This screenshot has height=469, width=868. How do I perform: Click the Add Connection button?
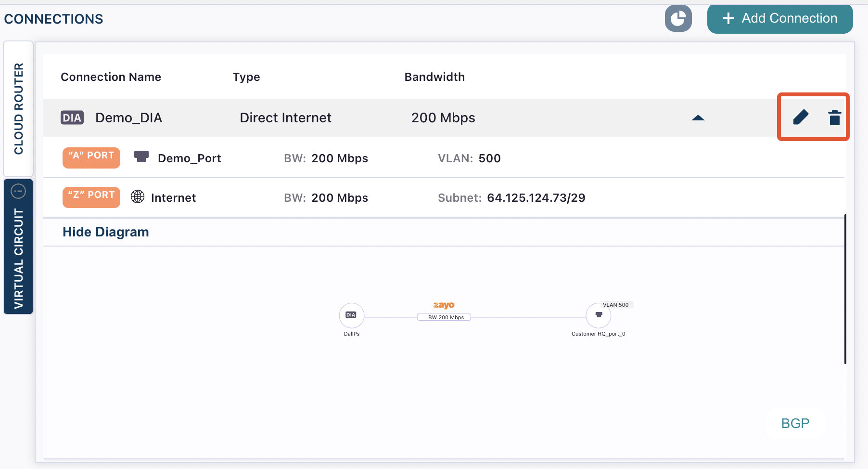pyautogui.click(x=780, y=18)
